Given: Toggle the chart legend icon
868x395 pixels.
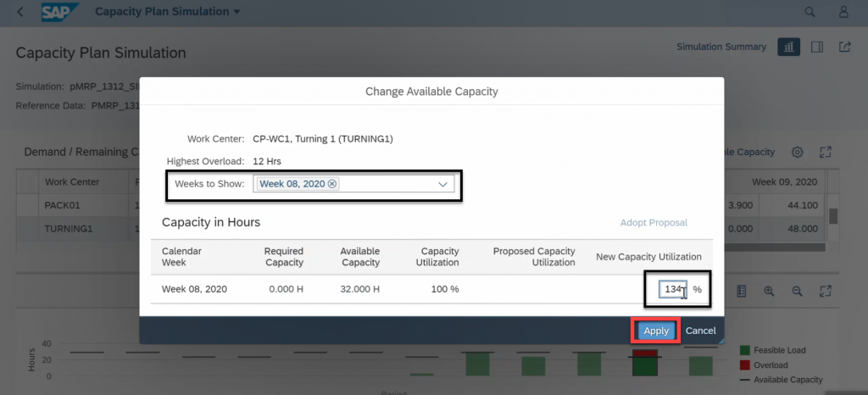Looking at the screenshot, I should pyautogui.click(x=743, y=291).
